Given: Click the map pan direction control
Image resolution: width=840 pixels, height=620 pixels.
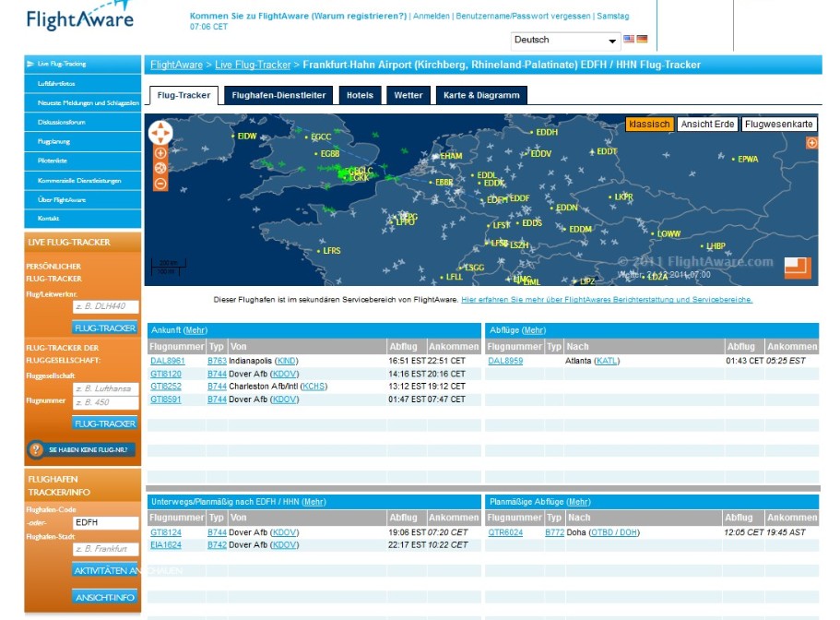Looking at the screenshot, I should (x=160, y=133).
